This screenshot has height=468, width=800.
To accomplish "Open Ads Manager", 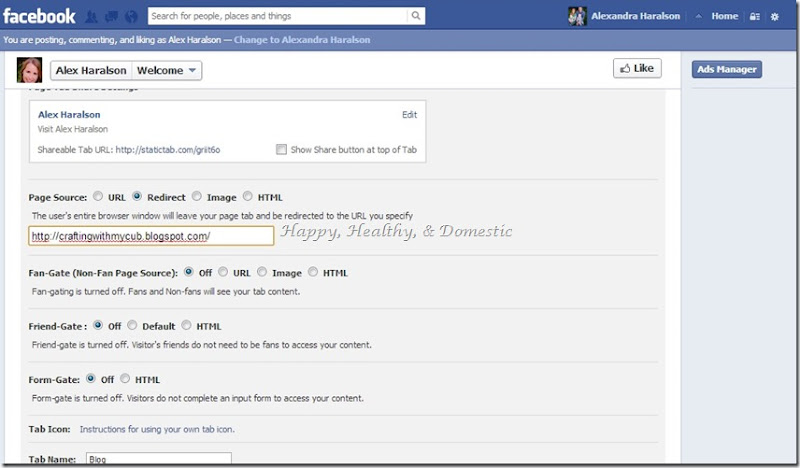I will tap(727, 69).
